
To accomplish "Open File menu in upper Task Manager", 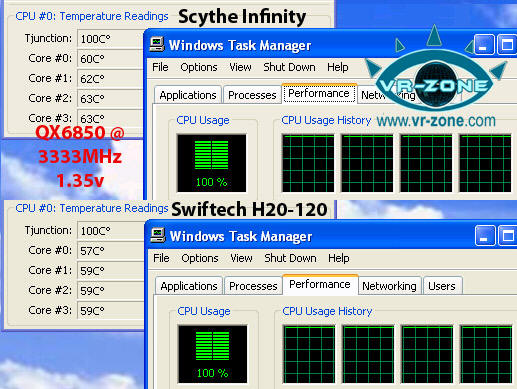I will tap(160, 67).
